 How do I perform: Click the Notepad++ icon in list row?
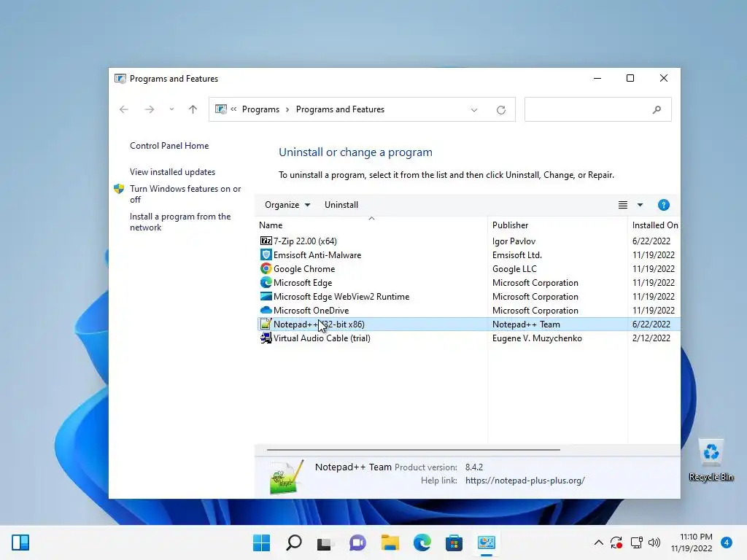coord(266,324)
